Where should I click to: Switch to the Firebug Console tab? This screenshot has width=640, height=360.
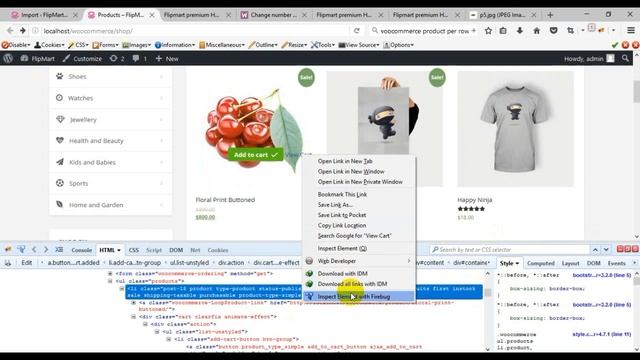[81, 250]
